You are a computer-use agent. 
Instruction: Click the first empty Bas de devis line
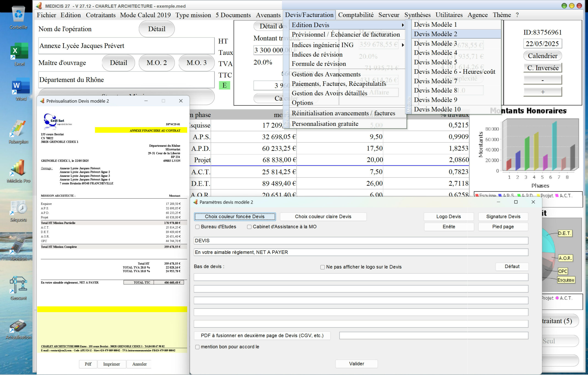(x=361, y=277)
